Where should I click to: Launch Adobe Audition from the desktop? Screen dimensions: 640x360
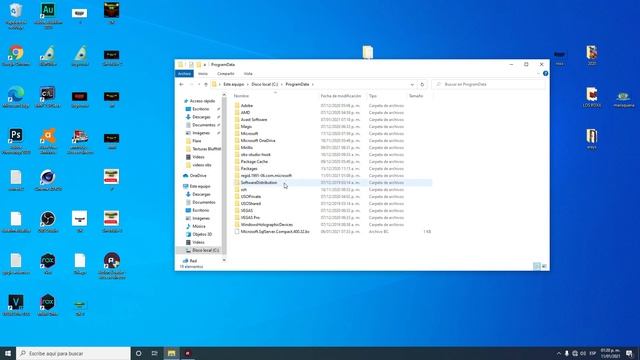48,16
